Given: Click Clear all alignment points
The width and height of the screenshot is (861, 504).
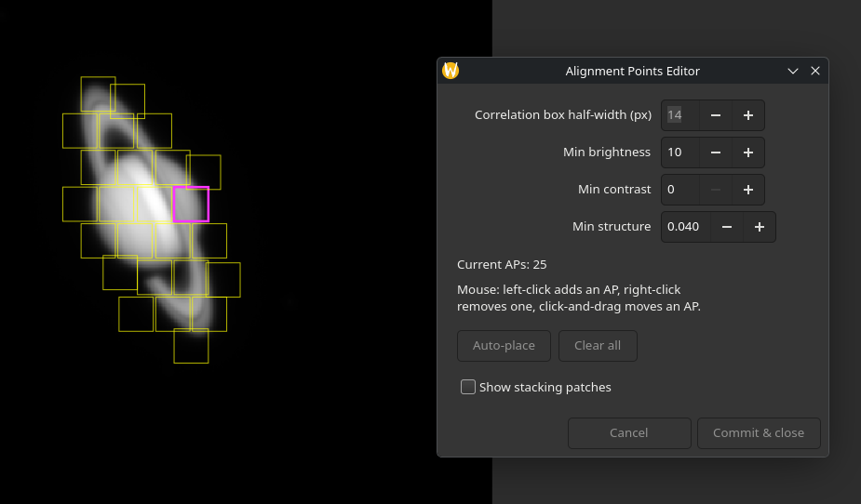Looking at the screenshot, I should click(598, 346).
